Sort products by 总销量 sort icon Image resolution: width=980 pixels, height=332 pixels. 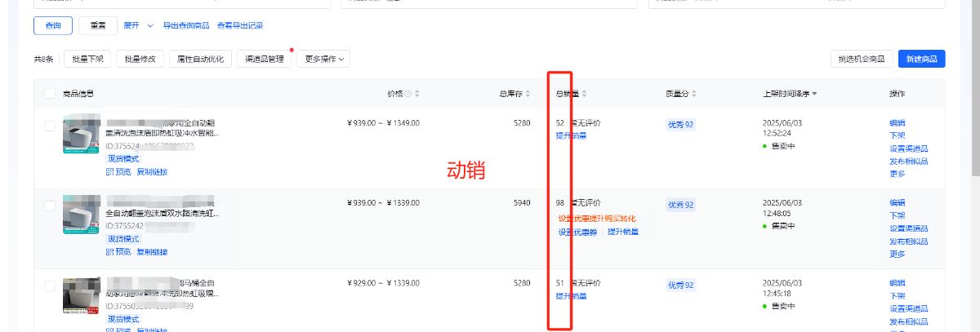(x=584, y=94)
